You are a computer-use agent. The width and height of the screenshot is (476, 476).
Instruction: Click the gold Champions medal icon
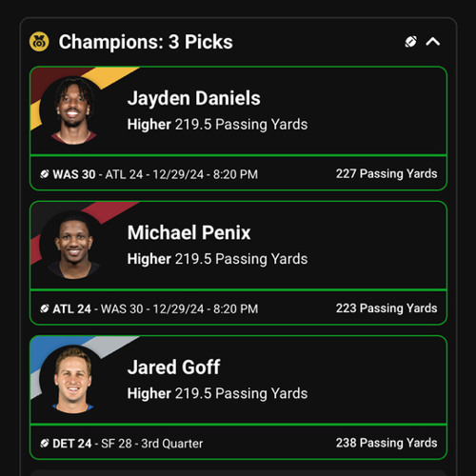[x=39, y=42]
